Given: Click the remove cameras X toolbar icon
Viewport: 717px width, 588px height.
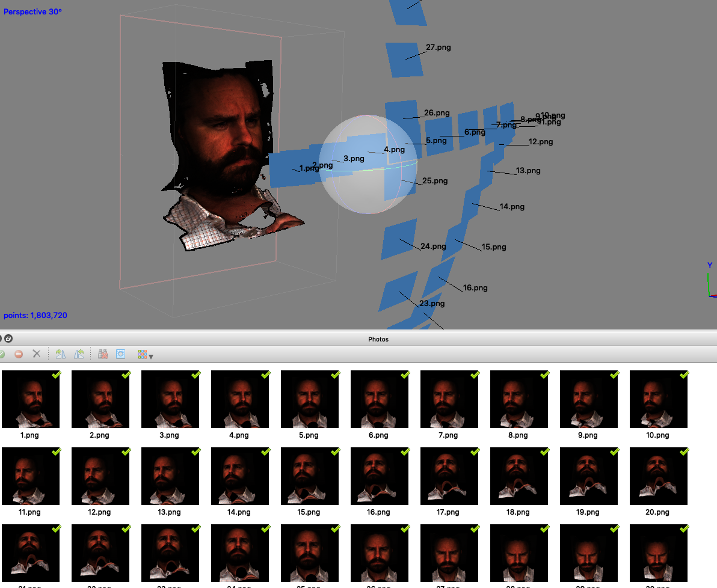Looking at the screenshot, I should [x=36, y=354].
